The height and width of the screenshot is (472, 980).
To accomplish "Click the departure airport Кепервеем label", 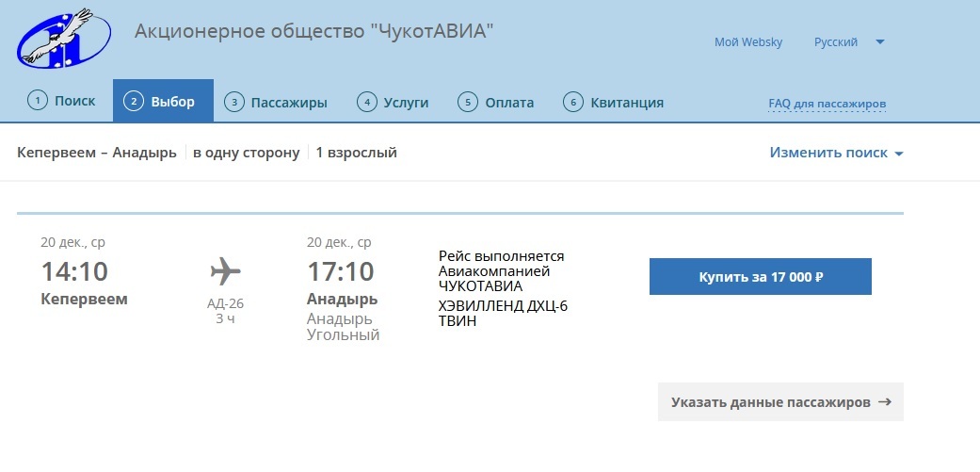I will pyautogui.click(x=85, y=299).
